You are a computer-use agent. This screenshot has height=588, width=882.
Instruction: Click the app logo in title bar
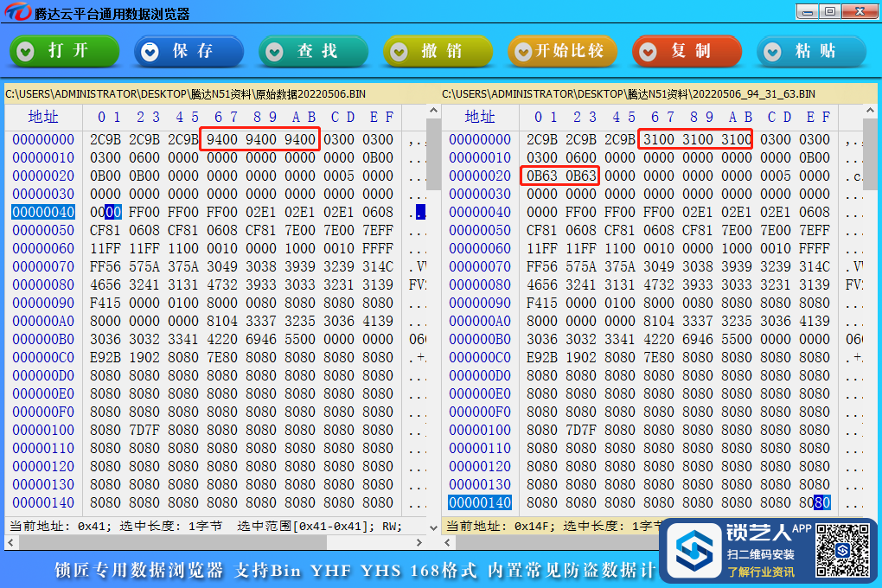click(x=17, y=12)
